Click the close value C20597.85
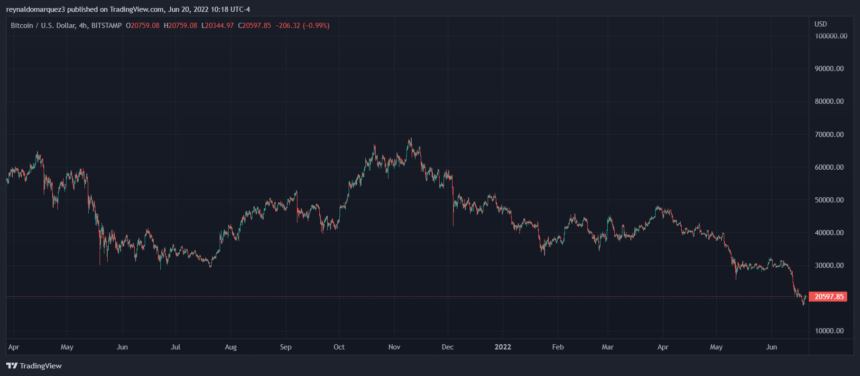This screenshot has width=860, height=376. [254, 25]
